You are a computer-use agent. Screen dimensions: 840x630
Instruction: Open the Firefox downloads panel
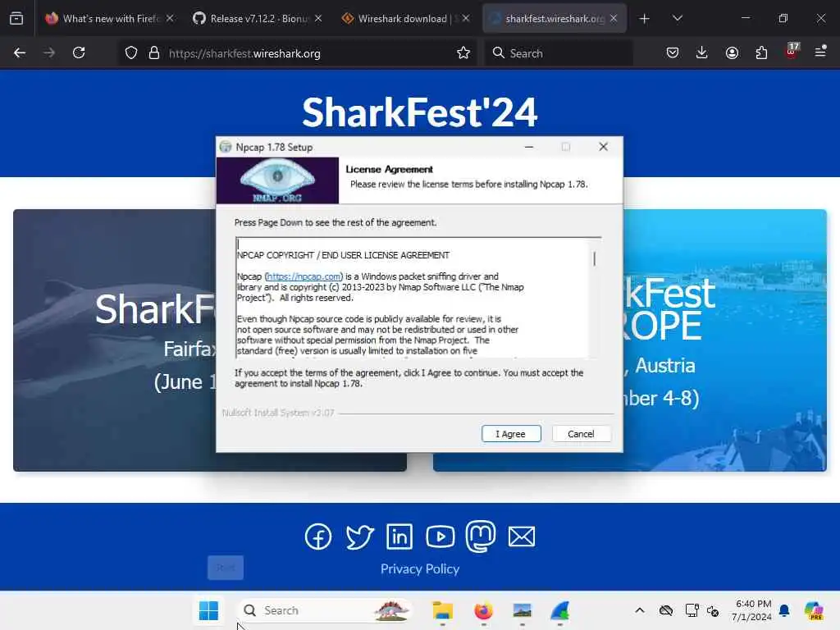[x=702, y=52]
